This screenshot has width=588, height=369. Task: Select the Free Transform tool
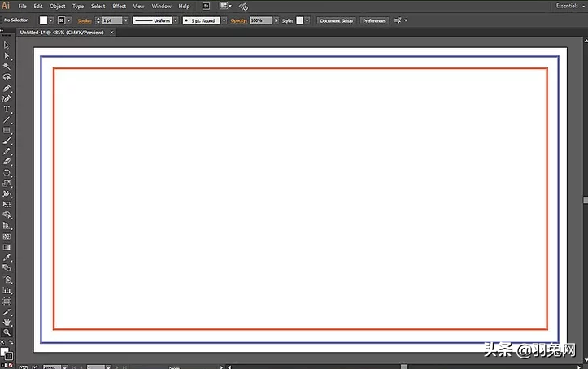pos(7,204)
